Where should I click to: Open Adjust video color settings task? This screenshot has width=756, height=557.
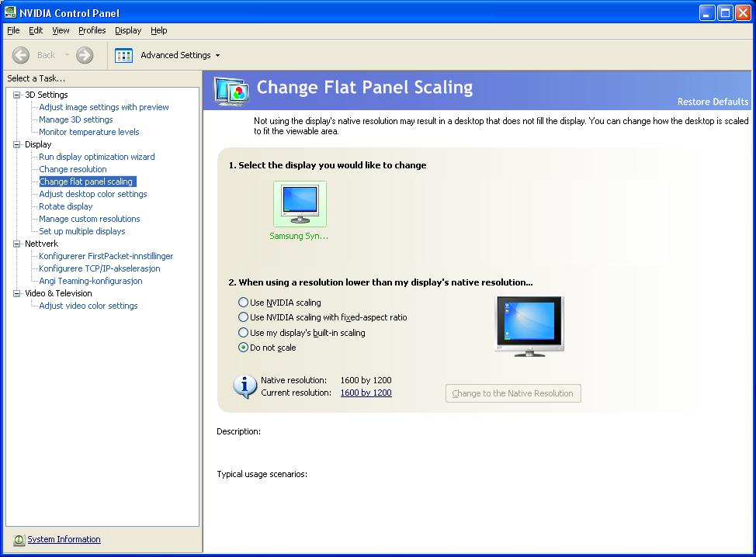point(88,306)
